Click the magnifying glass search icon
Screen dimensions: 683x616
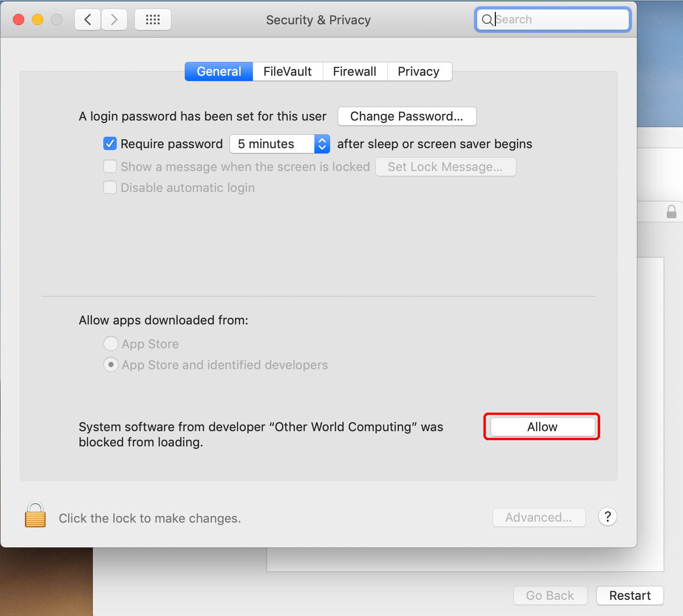click(x=487, y=20)
